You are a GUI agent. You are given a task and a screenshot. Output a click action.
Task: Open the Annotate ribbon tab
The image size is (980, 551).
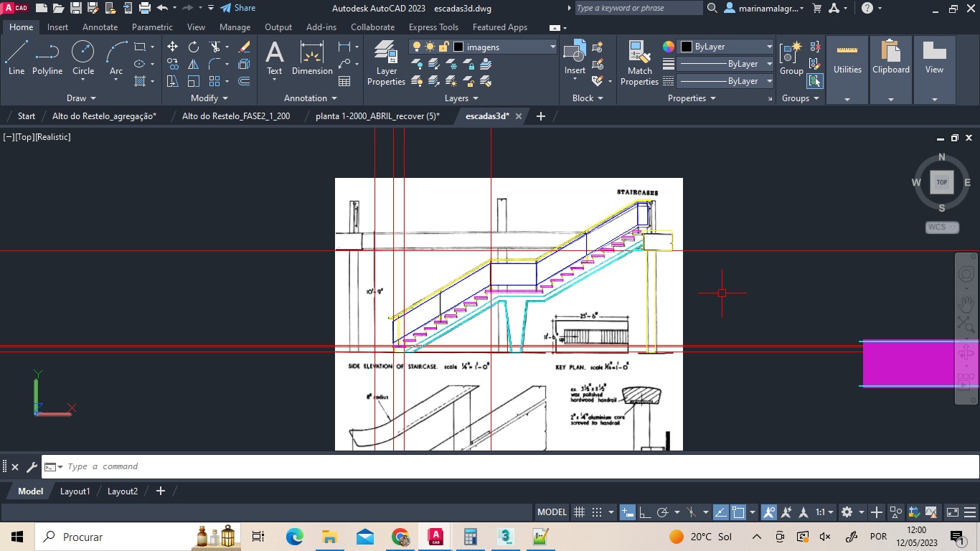coord(100,27)
